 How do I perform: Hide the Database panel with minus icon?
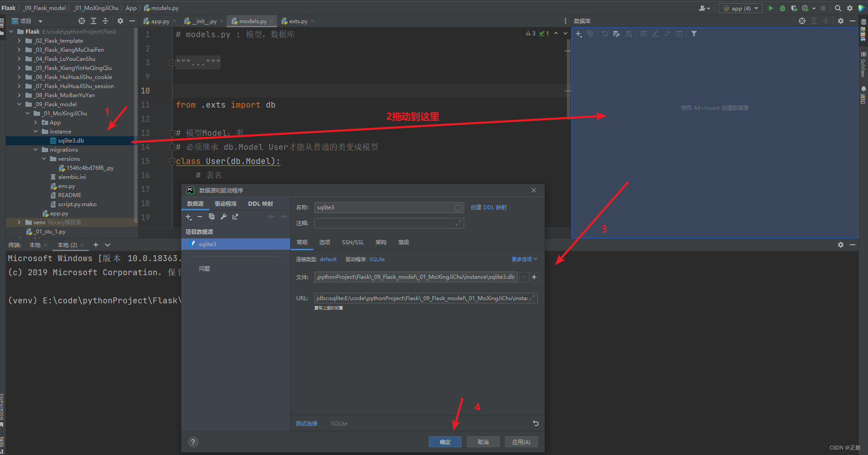pos(853,21)
